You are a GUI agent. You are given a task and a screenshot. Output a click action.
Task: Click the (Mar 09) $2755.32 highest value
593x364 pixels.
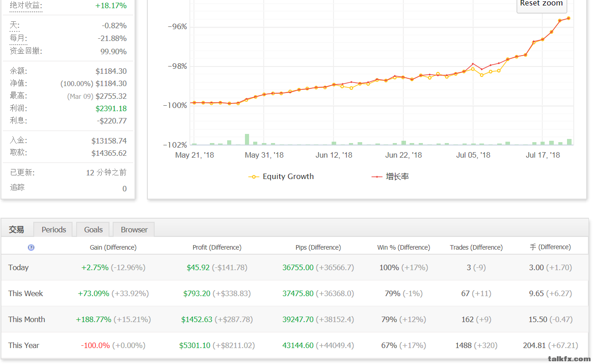[97, 96]
